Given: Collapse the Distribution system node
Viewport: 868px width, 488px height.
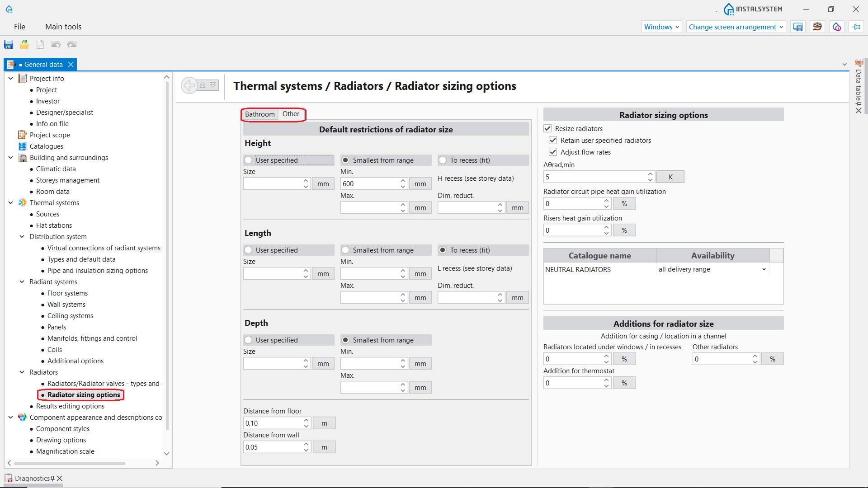Looking at the screenshot, I should [x=22, y=236].
